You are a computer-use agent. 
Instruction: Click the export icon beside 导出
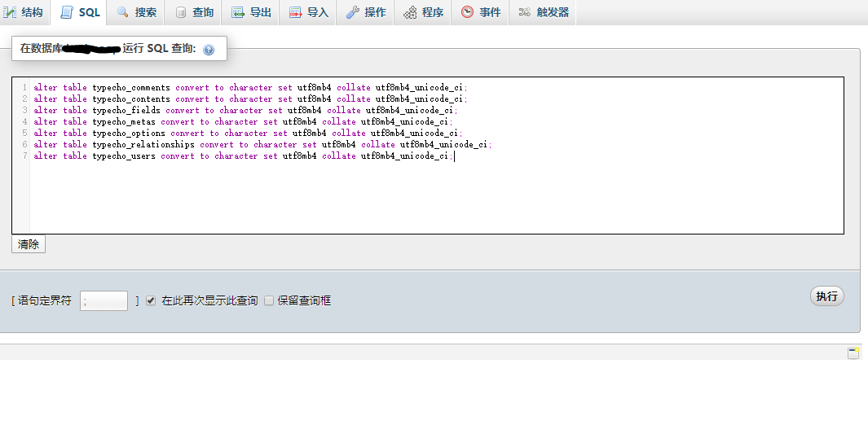[238, 12]
